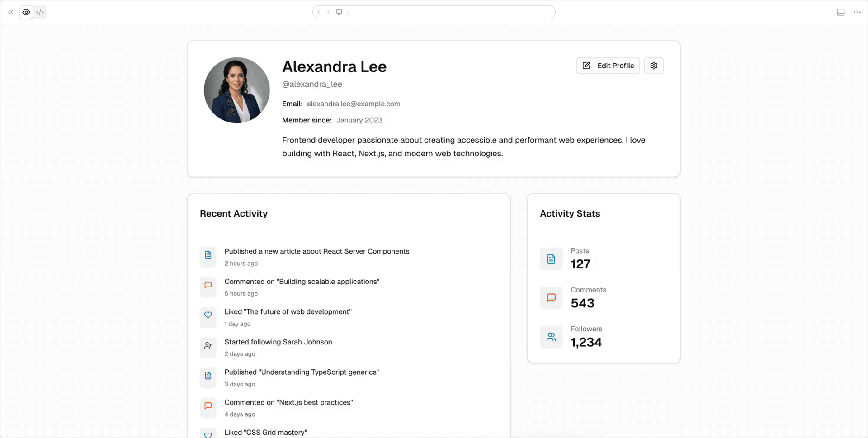Click the URL path input field
The height and width of the screenshot is (438, 868).
click(x=448, y=12)
